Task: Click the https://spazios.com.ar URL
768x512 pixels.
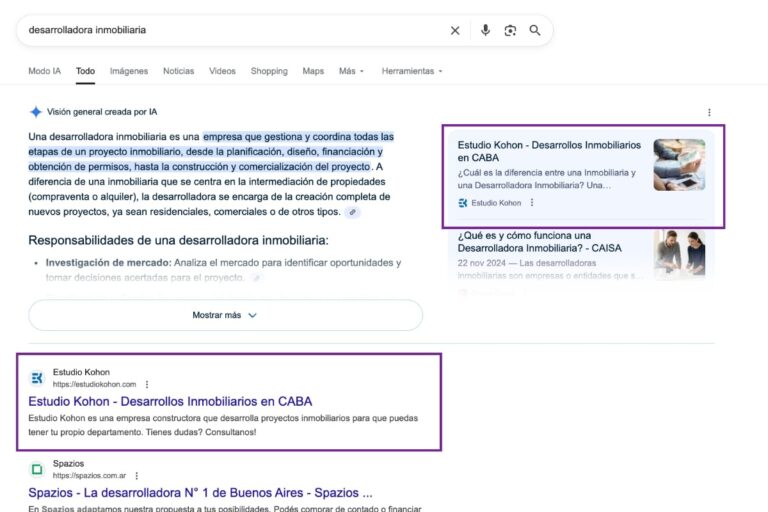Action: (89, 476)
